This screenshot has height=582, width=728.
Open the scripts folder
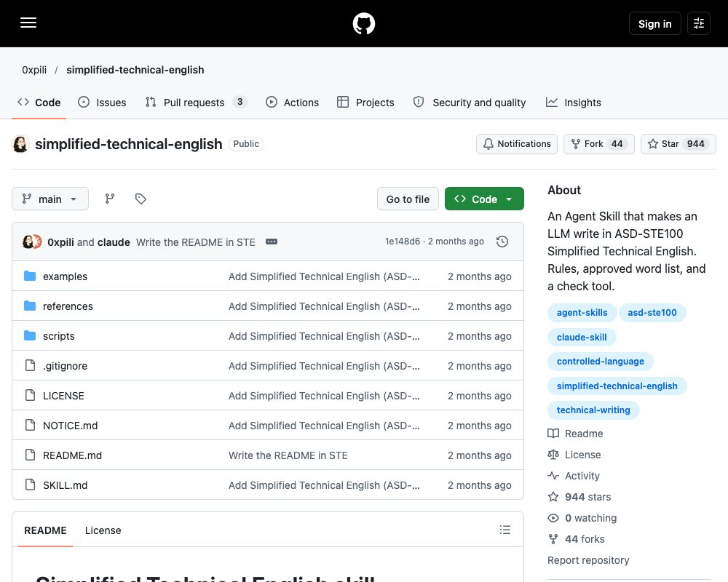[58, 336]
